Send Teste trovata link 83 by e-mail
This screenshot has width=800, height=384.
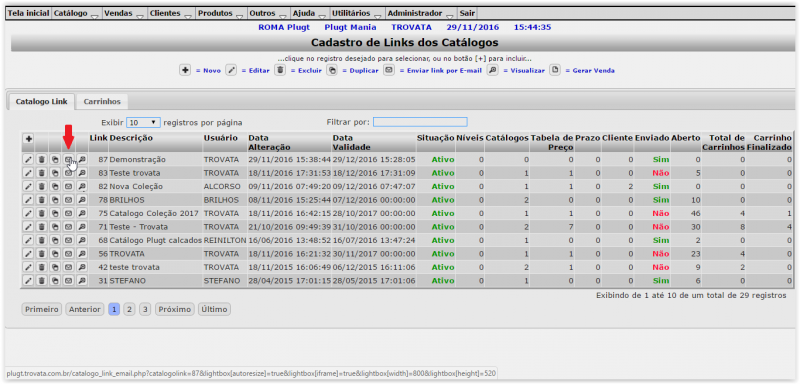coord(68,173)
